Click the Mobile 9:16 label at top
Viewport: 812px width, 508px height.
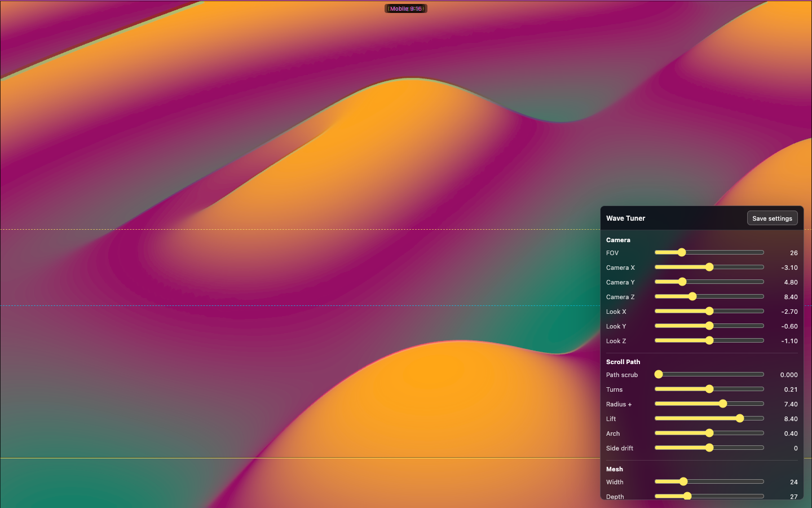(406, 8)
